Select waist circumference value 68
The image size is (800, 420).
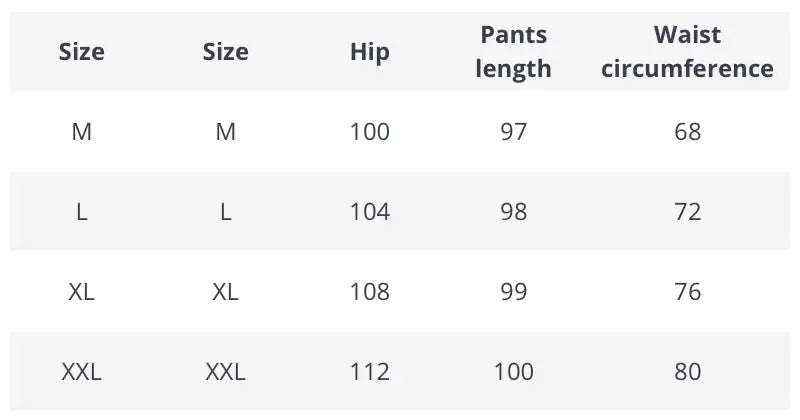click(687, 131)
